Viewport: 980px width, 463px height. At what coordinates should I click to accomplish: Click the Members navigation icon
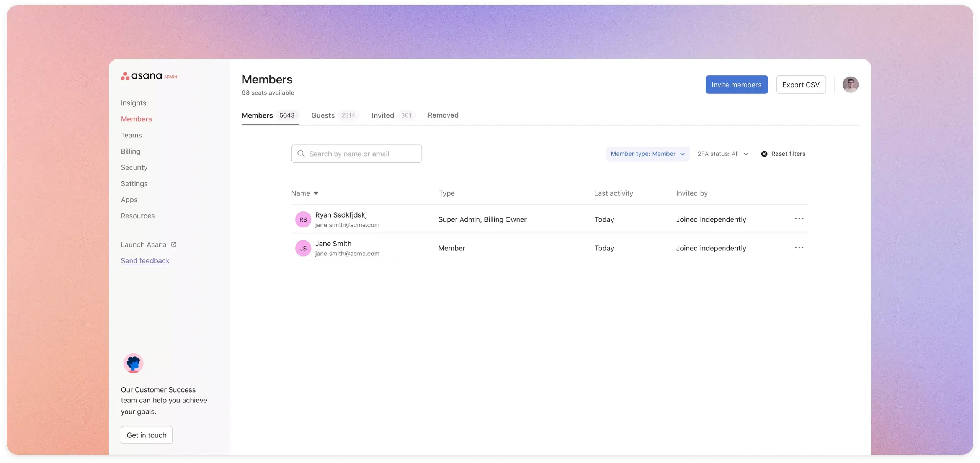click(136, 119)
